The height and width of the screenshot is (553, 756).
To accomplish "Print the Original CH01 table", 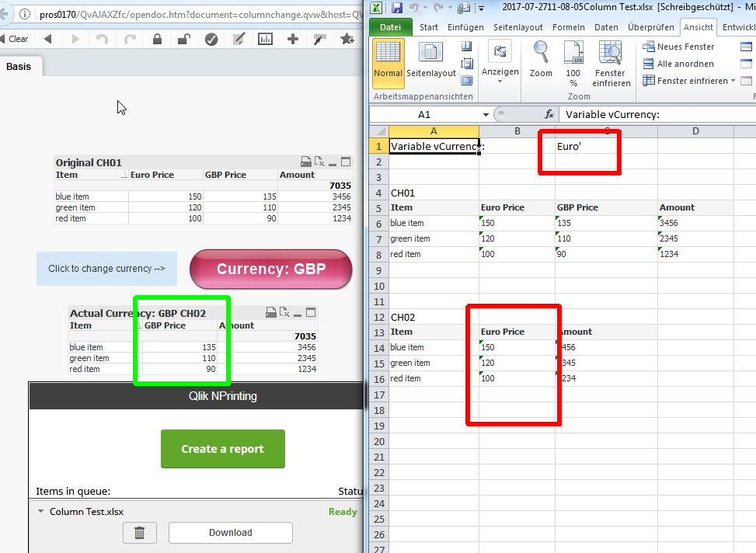I will (x=305, y=162).
